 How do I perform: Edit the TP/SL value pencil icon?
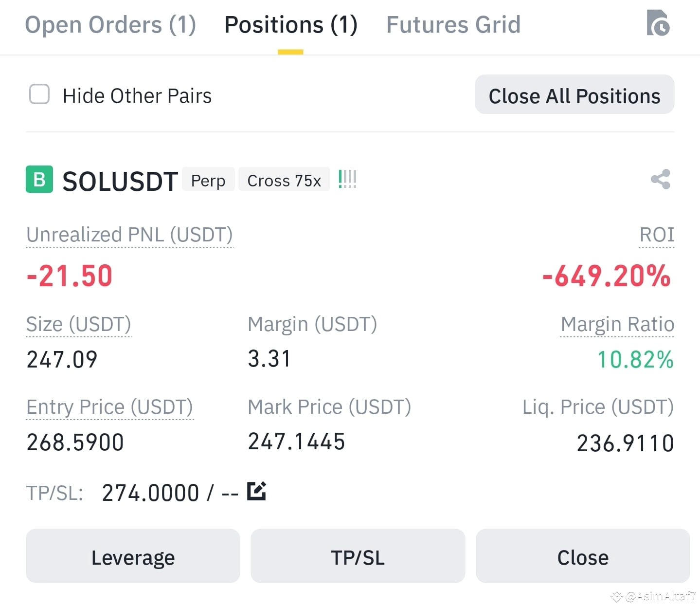click(256, 491)
